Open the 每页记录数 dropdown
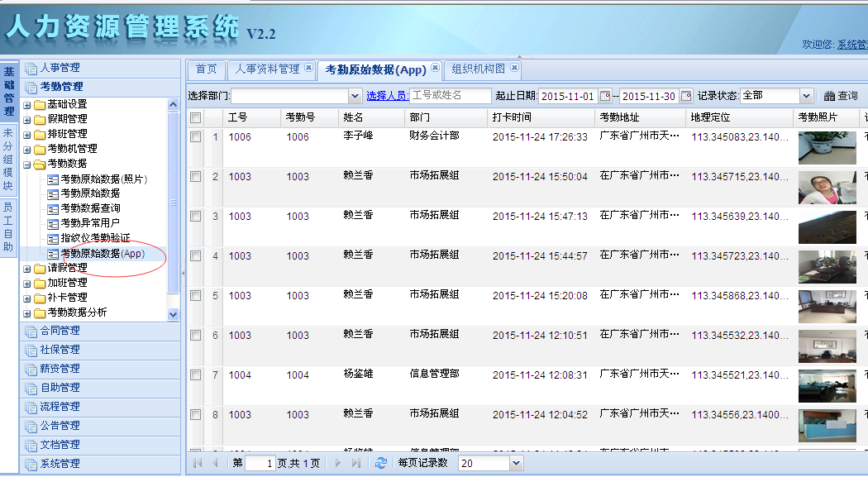The width and height of the screenshot is (868, 477). (516, 463)
